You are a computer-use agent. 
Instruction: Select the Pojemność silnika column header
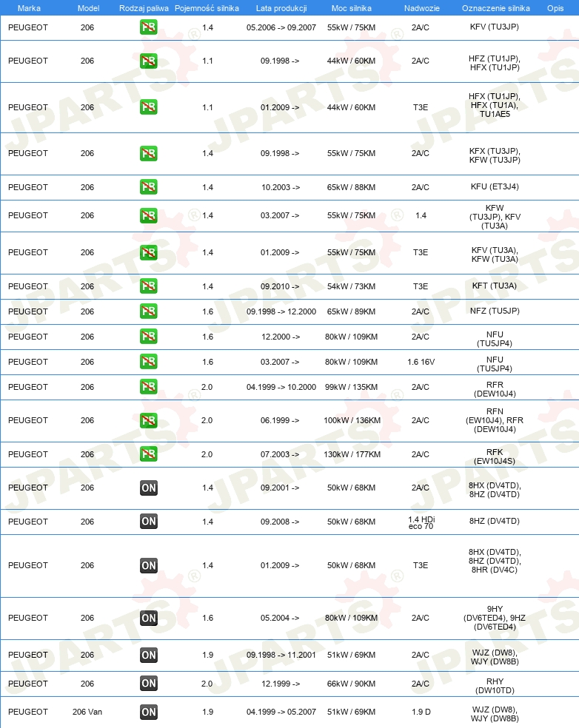207,8
